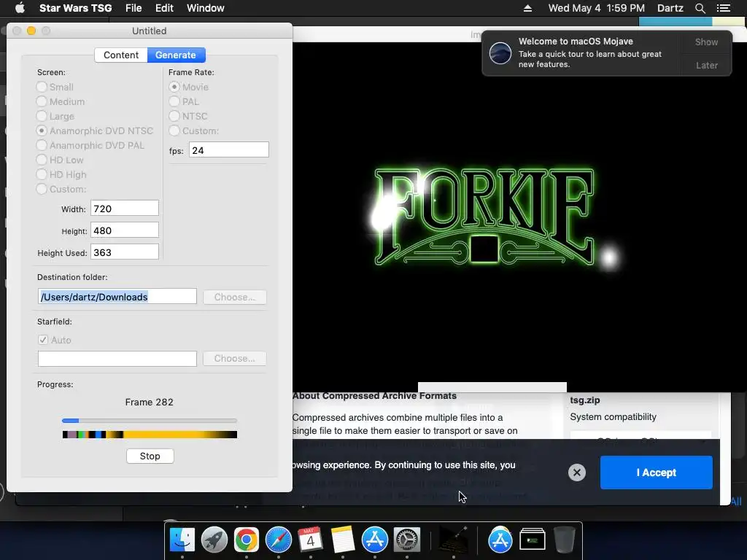The height and width of the screenshot is (560, 747).
Task: Click the colored frame strip
Action: point(150,435)
